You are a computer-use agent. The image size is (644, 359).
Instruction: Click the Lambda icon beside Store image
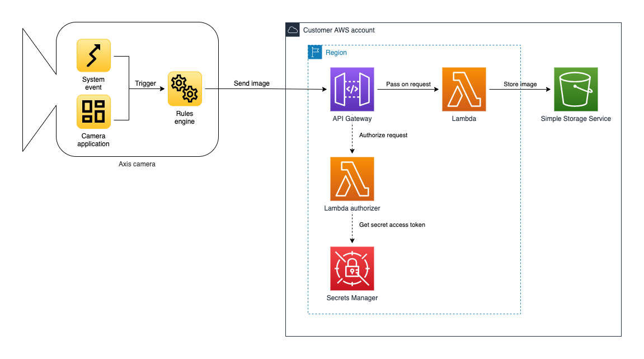[464, 89]
